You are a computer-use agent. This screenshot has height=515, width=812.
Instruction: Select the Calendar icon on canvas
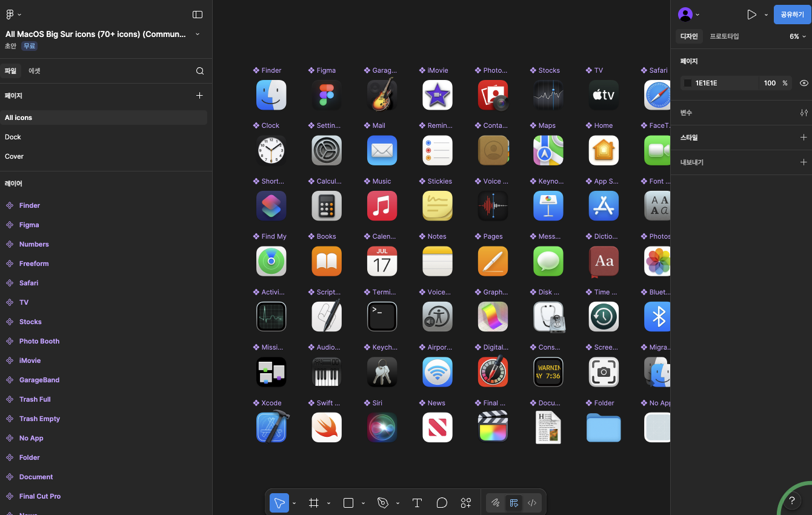382,261
